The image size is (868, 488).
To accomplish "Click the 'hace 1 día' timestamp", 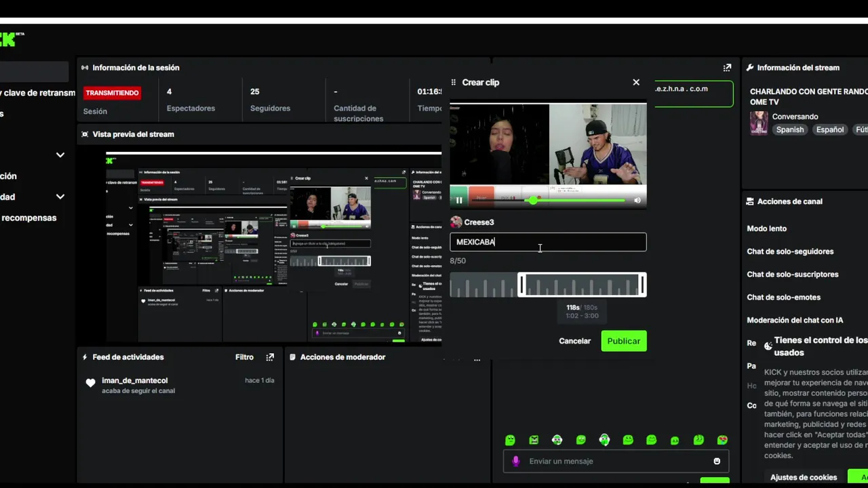I will (x=260, y=381).
